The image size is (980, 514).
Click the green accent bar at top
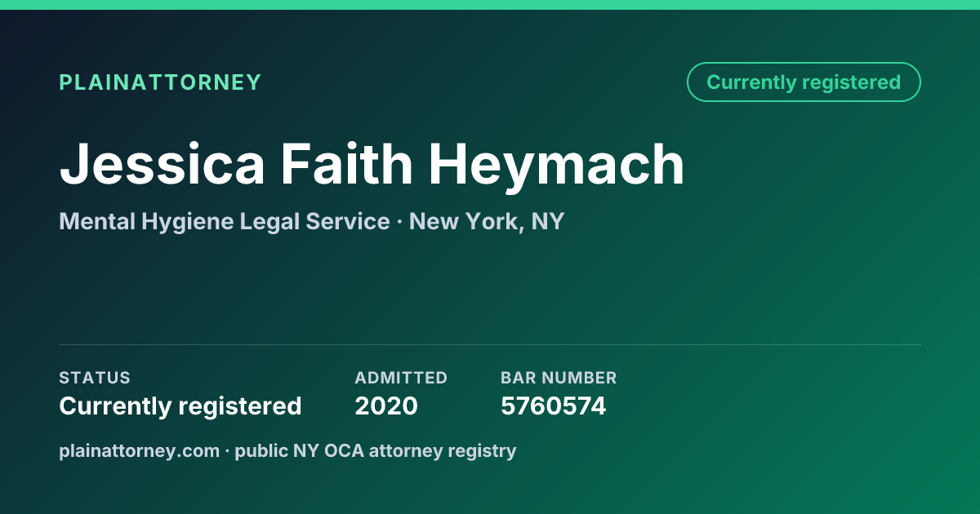point(490,5)
